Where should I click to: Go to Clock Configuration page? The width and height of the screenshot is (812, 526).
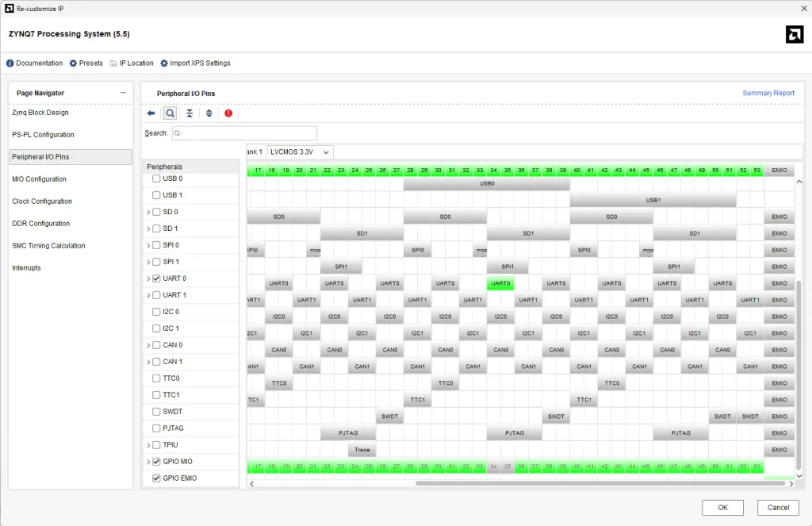tap(42, 202)
